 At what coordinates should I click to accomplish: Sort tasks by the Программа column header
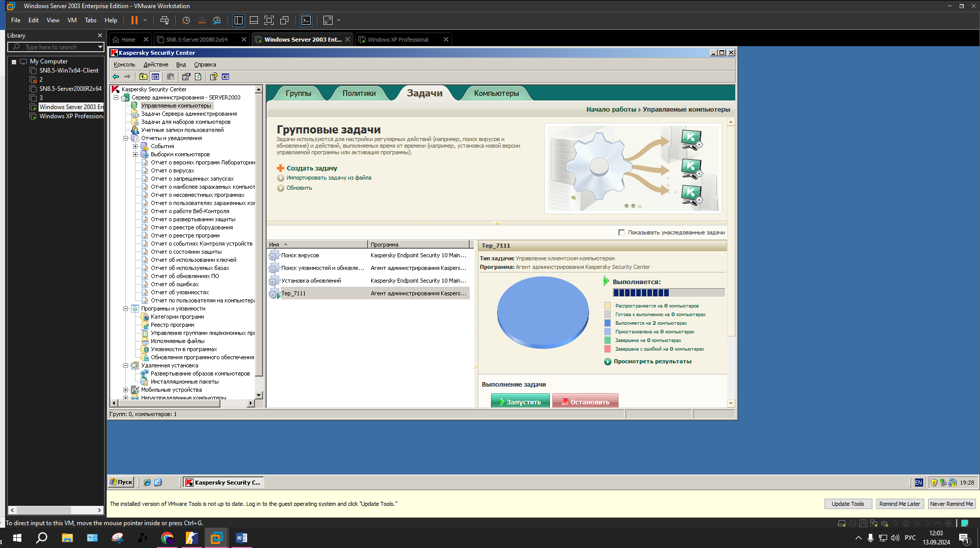click(418, 245)
